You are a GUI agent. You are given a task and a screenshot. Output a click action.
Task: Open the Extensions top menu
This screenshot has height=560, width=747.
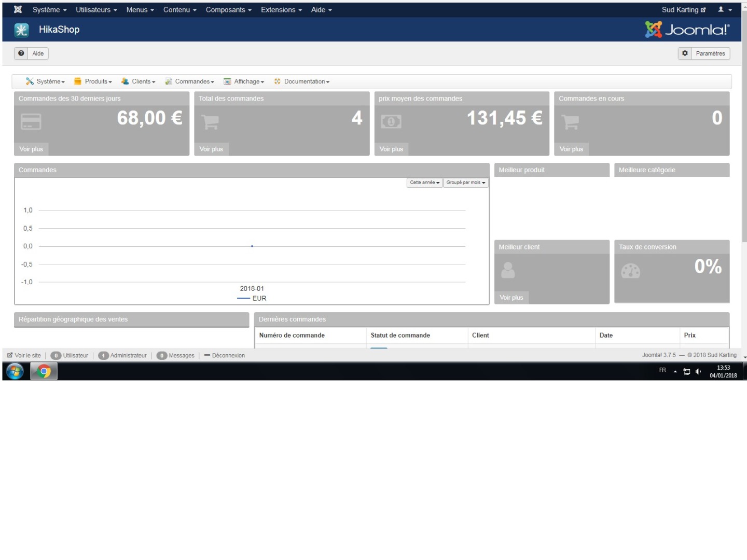[x=282, y=10]
